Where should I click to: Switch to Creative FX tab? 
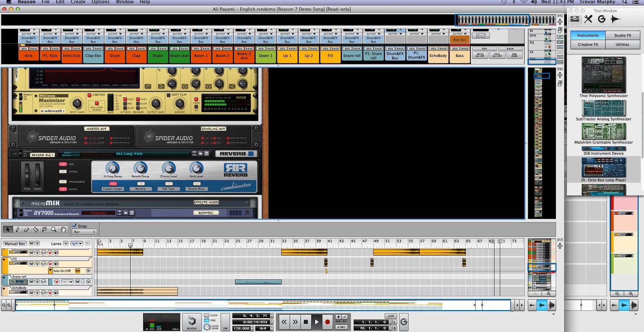click(x=588, y=44)
